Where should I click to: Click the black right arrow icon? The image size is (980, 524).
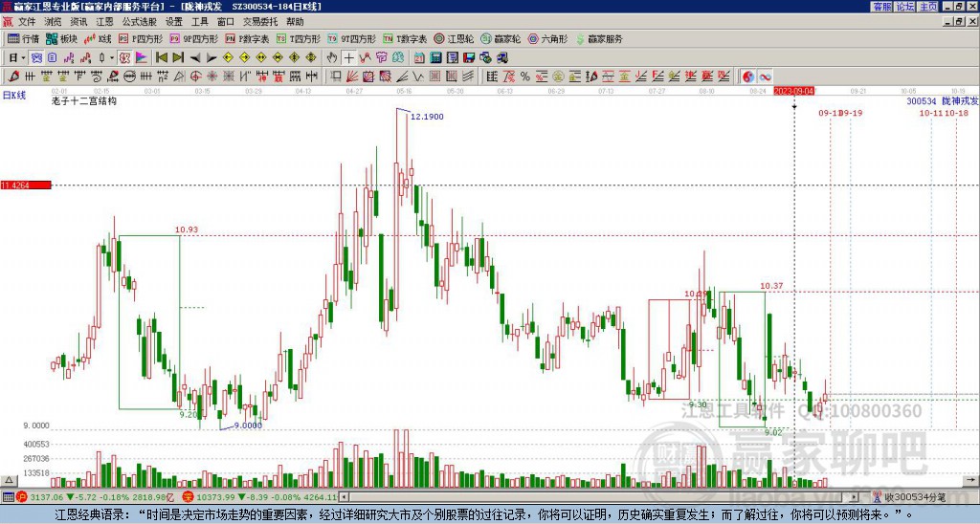coord(212,58)
